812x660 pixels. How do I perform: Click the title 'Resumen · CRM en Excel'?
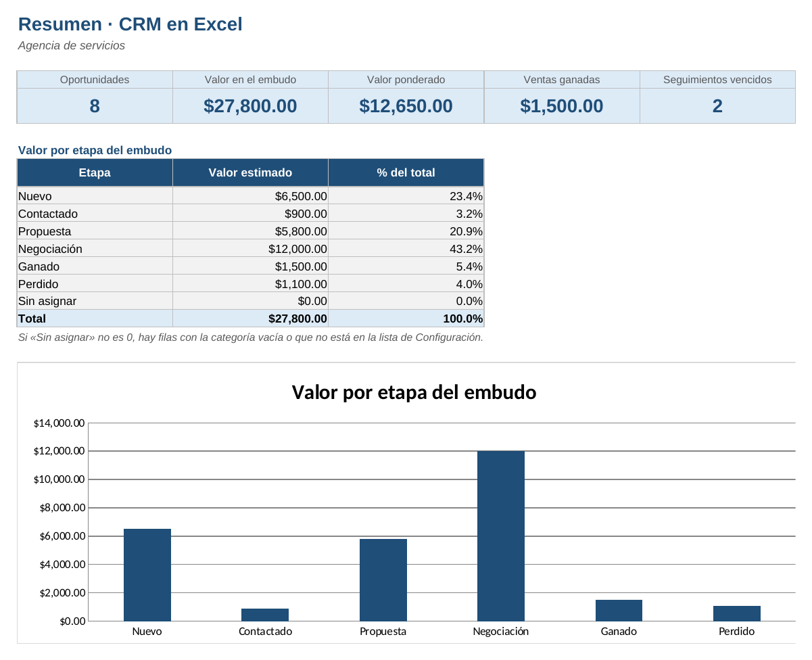[130, 24]
